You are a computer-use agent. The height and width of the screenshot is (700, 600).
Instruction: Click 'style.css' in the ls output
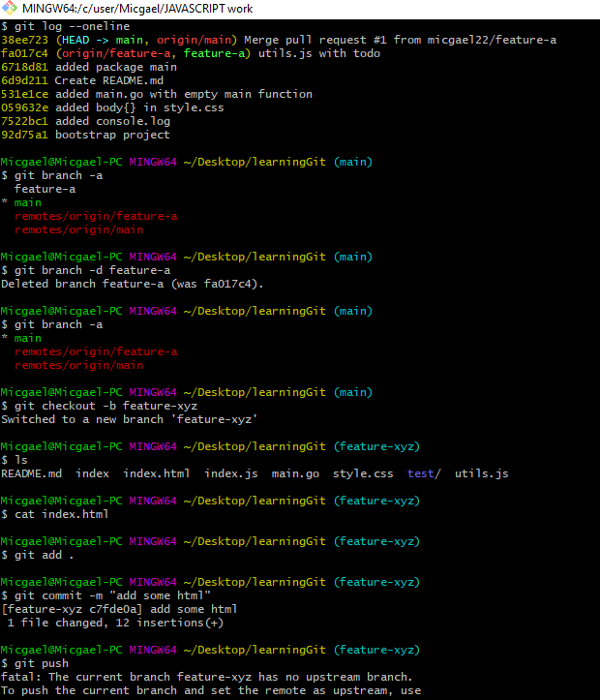(363, 473)
